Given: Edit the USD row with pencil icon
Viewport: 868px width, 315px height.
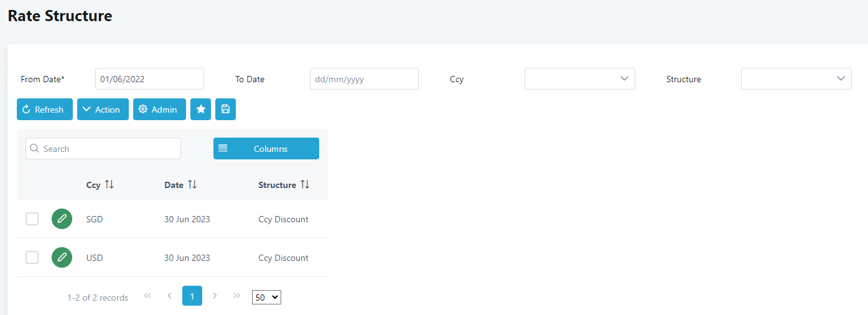Looking at the screenshot, I should pos(62,258).
